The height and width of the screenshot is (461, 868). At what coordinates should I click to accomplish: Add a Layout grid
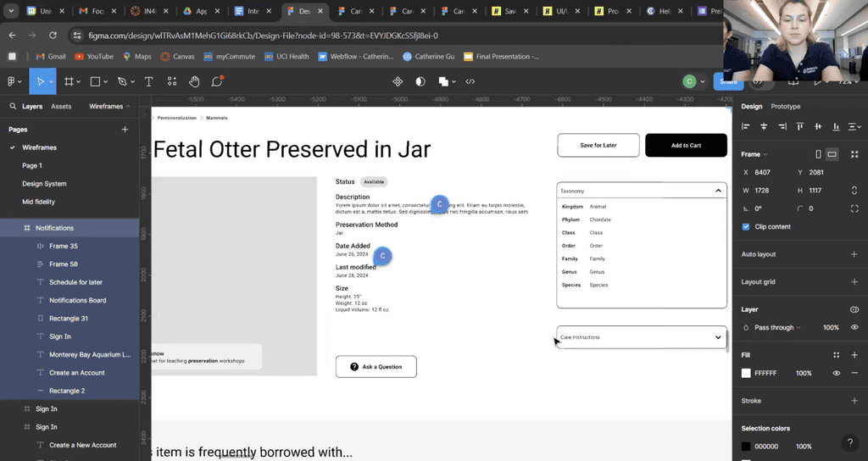(854, 282)
